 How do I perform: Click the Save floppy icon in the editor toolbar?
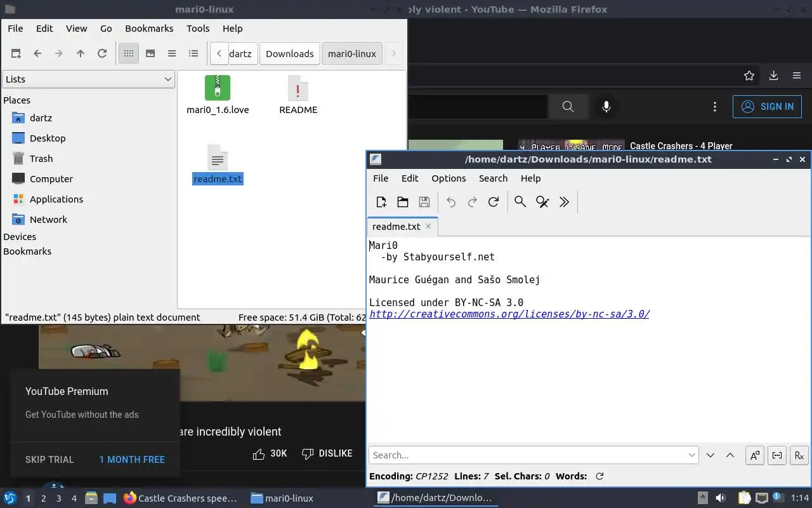424,202
